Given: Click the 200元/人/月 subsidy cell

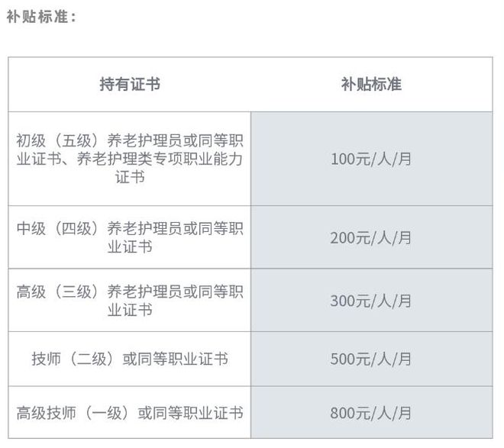Looking at the screenshot, I should [371, 237].
